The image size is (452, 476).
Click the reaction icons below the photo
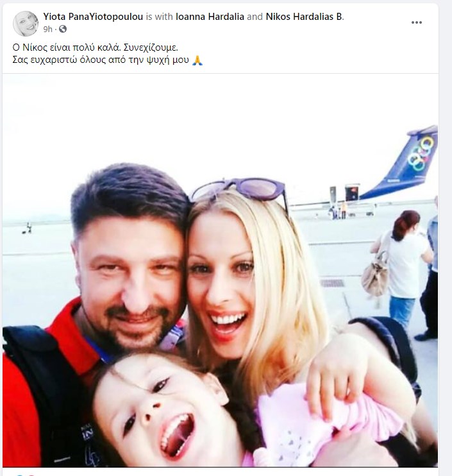click(x=24, y=474)
